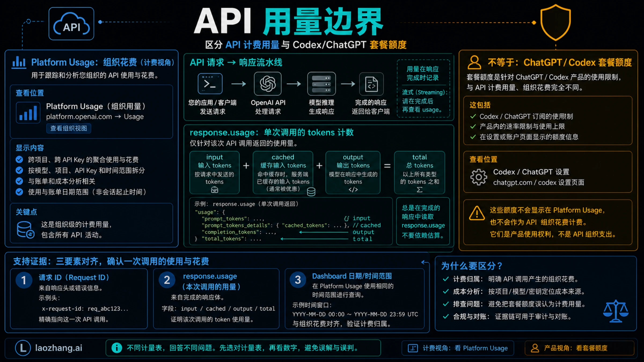Viewport: 644px width, 362px height.
Task: Click checkmark for Codex / ChatGPT 订阅的使用限制
Action: click(473, 116)
